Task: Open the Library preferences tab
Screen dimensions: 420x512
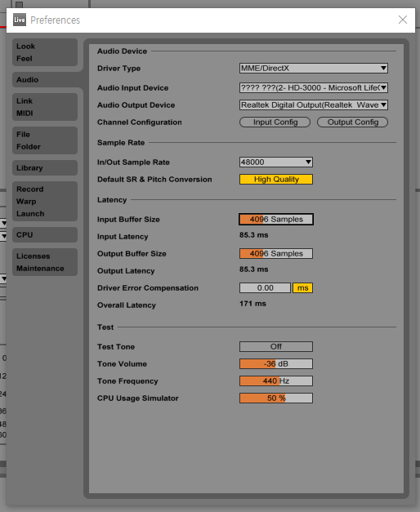Action: [45, 168]
